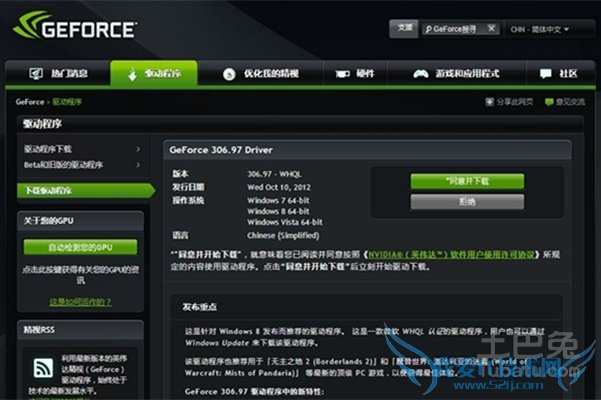Open the NVIDIA software license agreement link
This screenshot has height=400, width=601.
(x=451, y=254)
